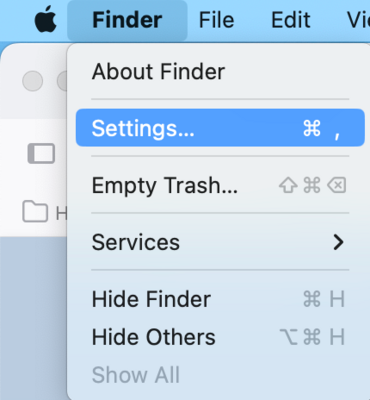The width and height of the screenshot is (370, 400).
Task: Open the Apple logo menu
Action: [46, 19]
